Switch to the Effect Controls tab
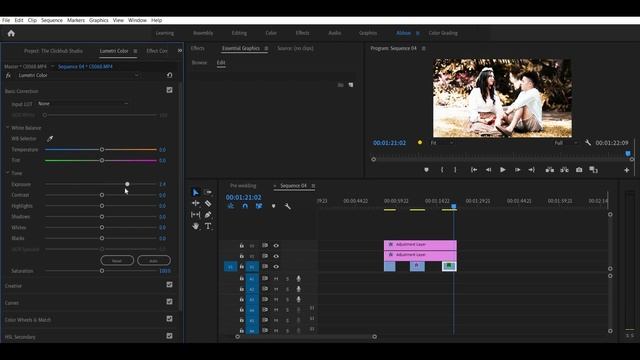Viewport: 640px width, 360px height. 157,51
